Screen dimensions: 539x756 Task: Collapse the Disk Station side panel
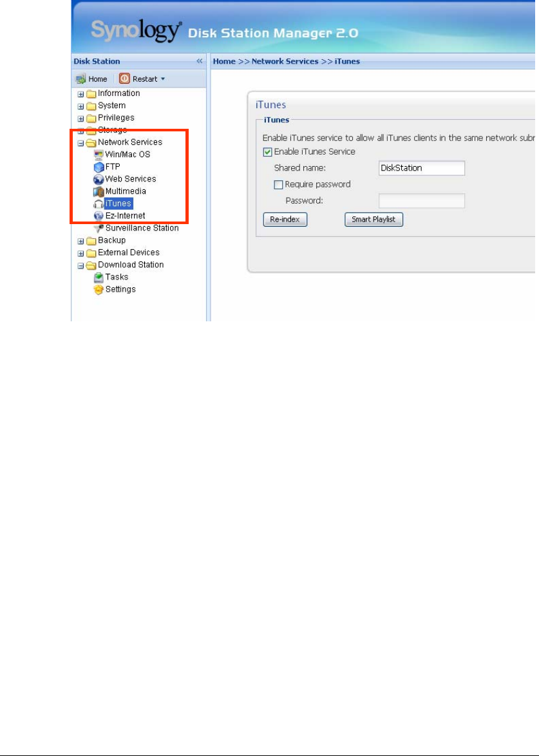pyautogui.click(x=199, y=61)
